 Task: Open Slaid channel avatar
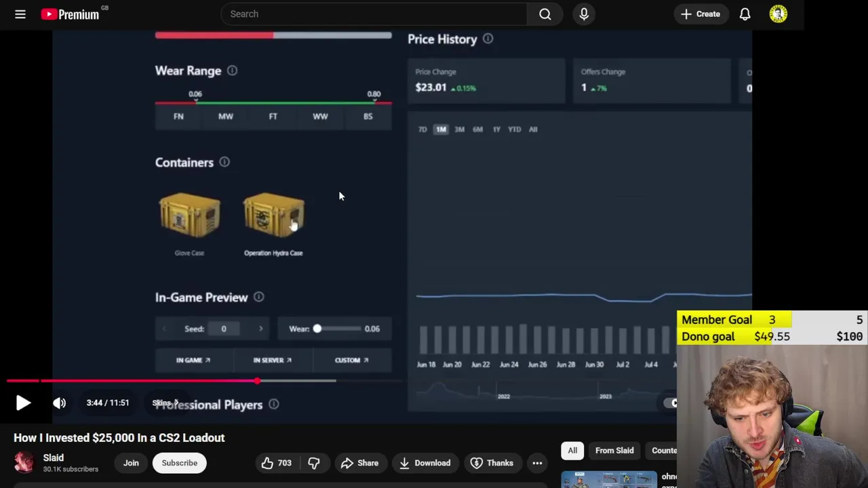point(24,462)
